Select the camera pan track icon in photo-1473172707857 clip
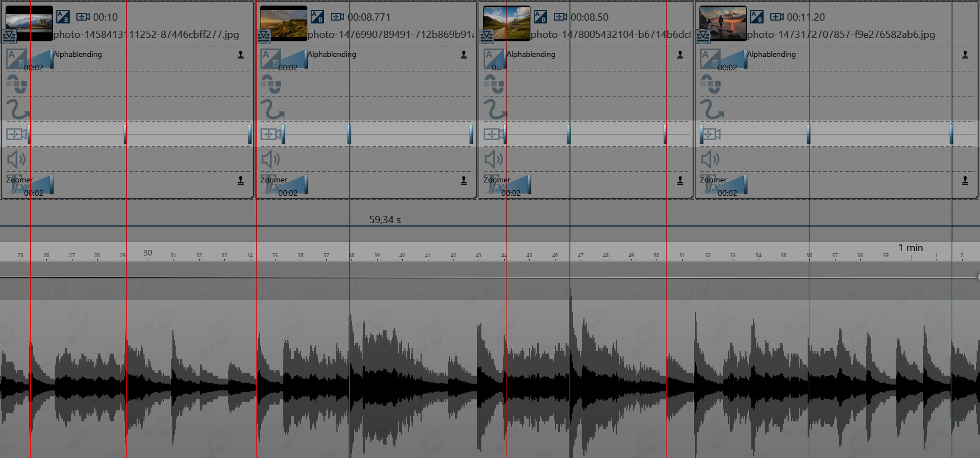 coord(710,134)
